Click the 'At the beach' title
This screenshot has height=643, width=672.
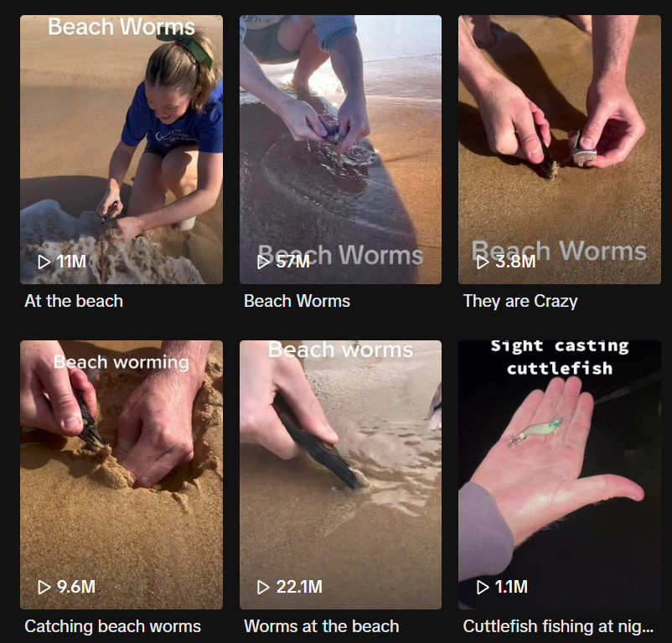pos(74,301)
